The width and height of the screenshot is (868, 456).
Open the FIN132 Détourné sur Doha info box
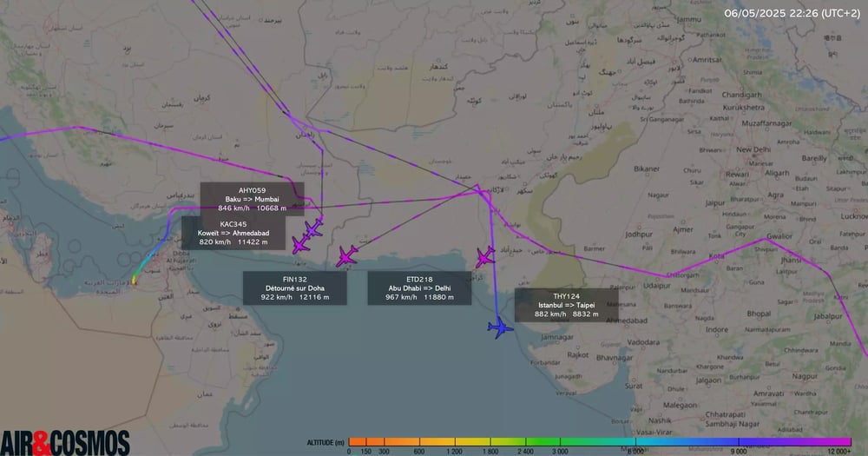click(294, 288)
